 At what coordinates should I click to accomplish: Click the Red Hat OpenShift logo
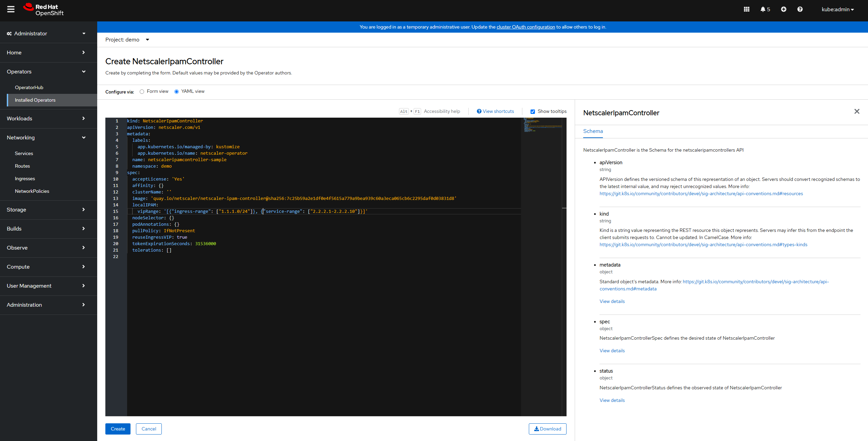[44, 10]
